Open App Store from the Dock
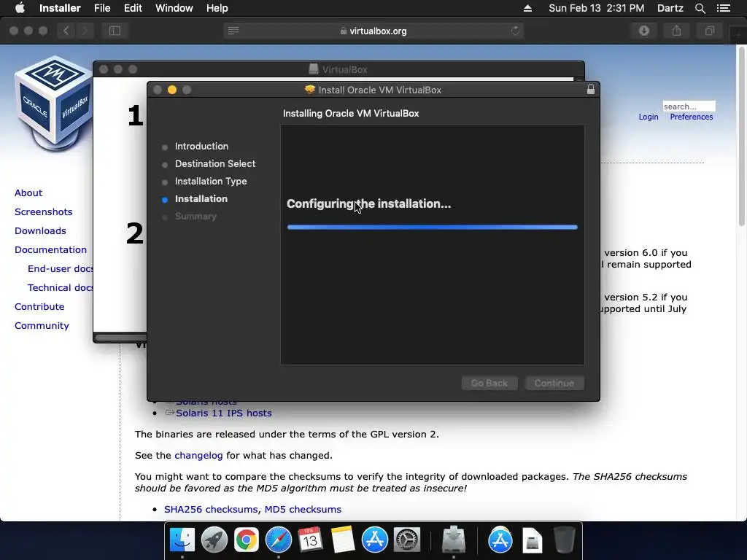The width and height of the screenshot is (747, 560). 374,540
